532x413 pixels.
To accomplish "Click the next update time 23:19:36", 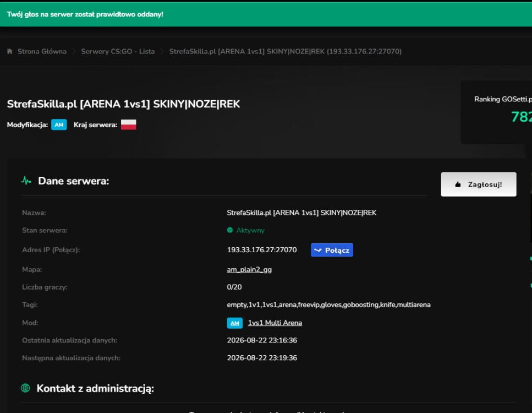I will coord(262,358).
